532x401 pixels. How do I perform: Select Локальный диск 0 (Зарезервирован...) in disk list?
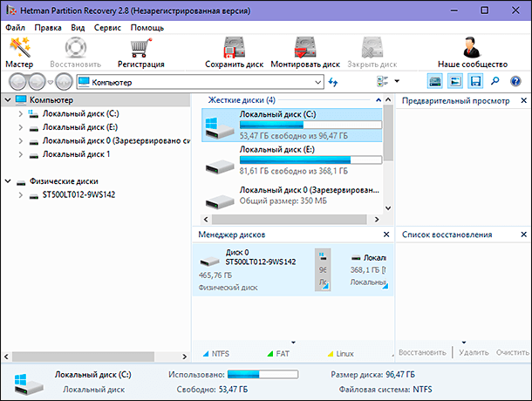pos(292,195)
